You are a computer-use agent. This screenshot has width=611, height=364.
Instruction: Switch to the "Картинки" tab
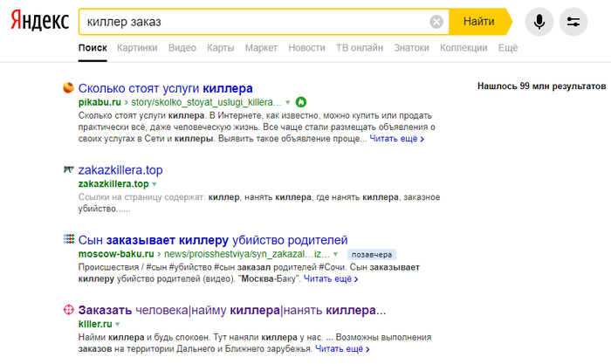(x=137, y=47)
